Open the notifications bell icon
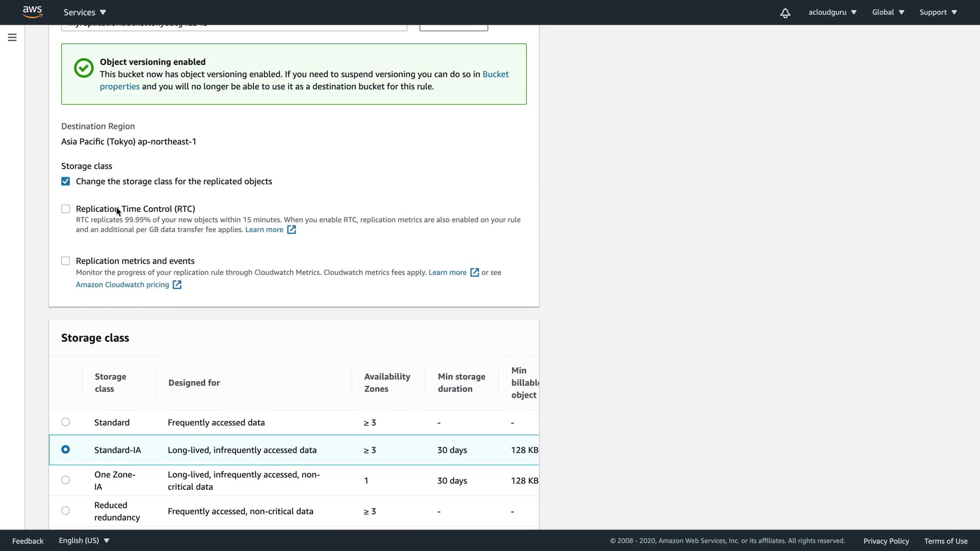This screenshot has width=980, height=551. [785, 13]
